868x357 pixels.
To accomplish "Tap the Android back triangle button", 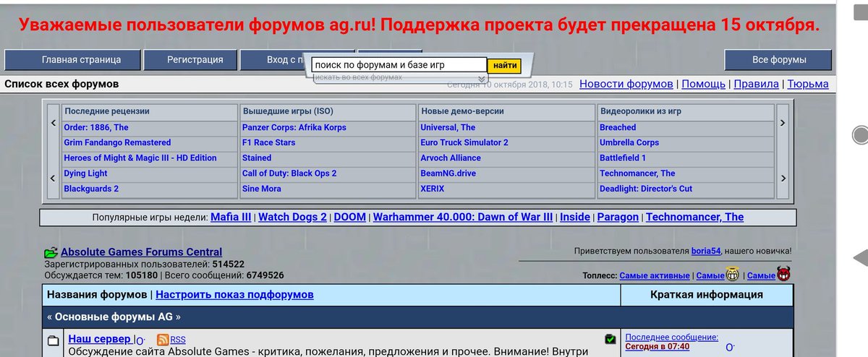I will click(x=861, y=257).
